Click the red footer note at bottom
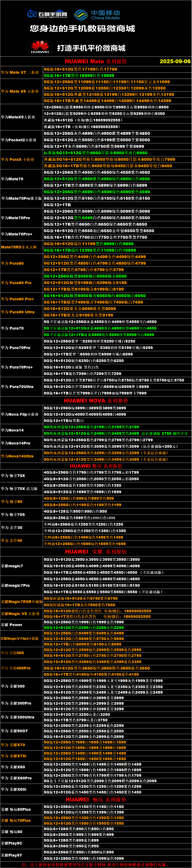Image resolution: width=192 pixels, height=868 pixels. pos(96,865)
